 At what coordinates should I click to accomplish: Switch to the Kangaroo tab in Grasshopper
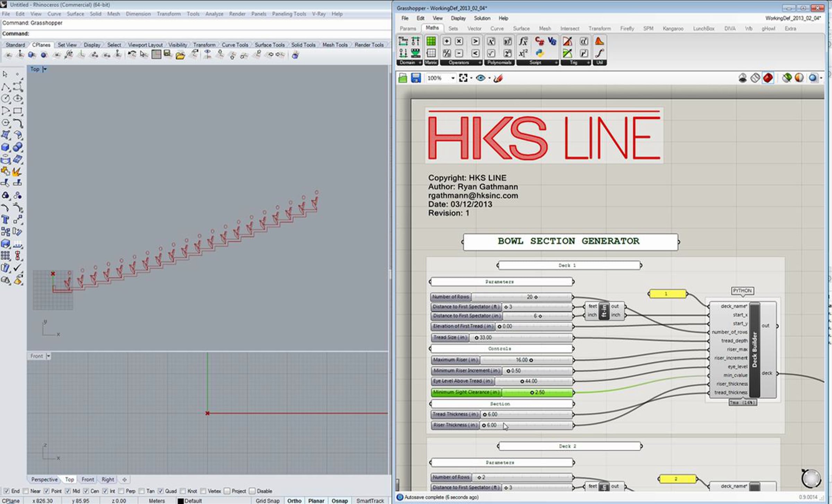673,28
